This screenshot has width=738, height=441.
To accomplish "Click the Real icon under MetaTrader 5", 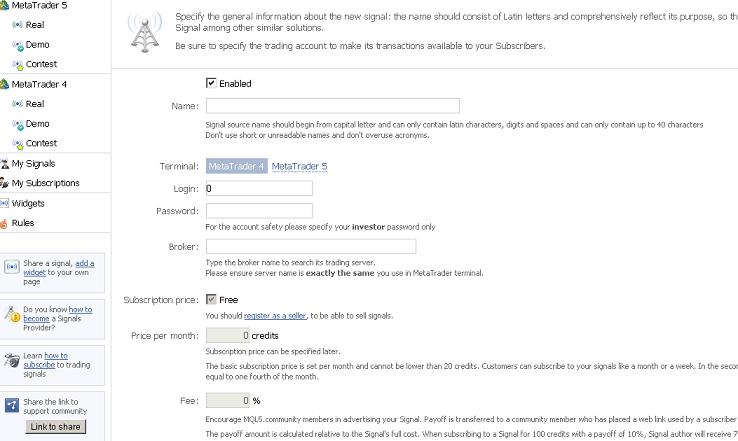I will tap(17, 25).
